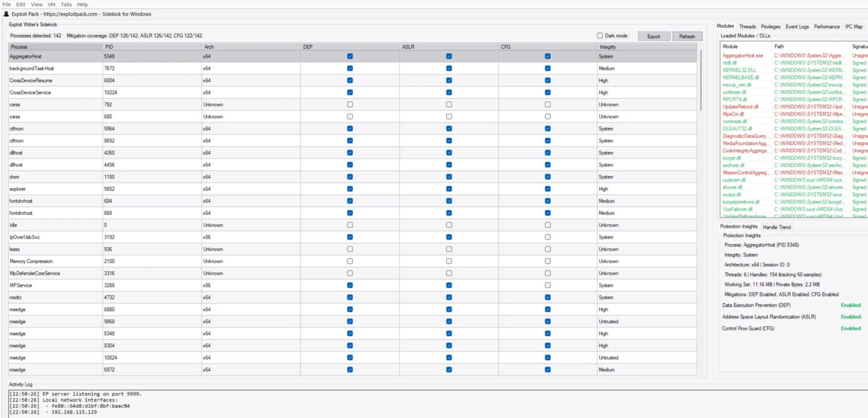Click the Path column header
This screenshot has height=418, width=868.
click(810, 46)
